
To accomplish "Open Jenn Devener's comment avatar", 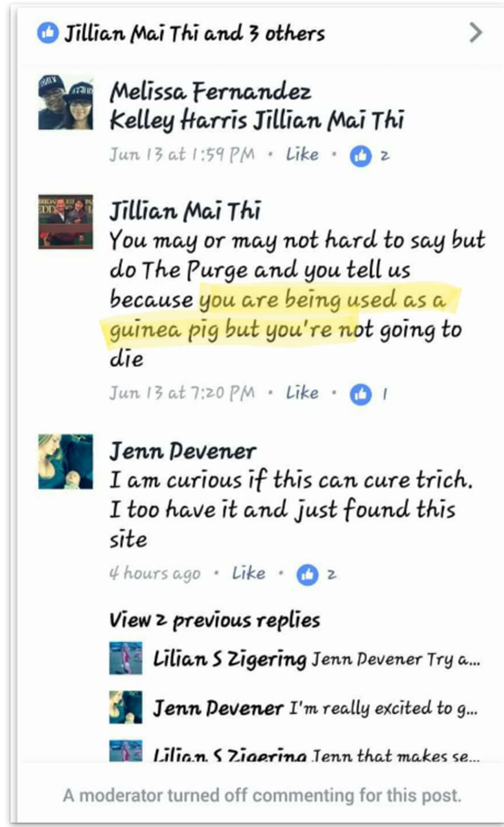I will (x=65, y=462).
